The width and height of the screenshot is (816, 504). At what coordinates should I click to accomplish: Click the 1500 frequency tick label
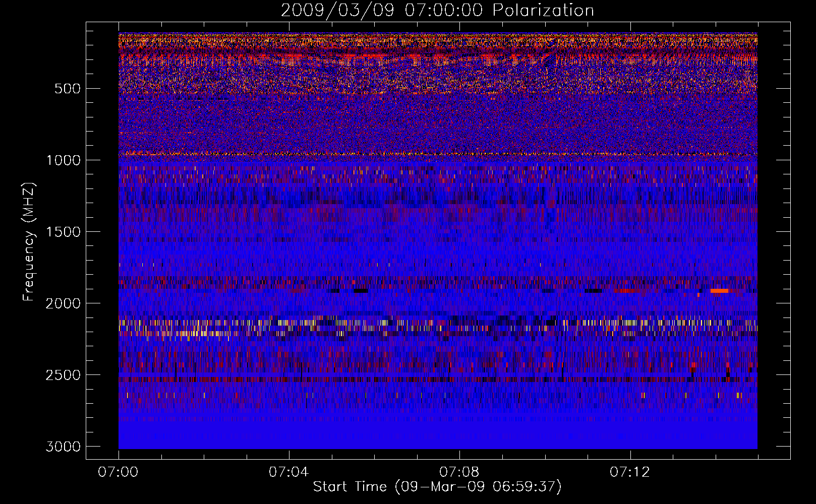click(63, 232)
